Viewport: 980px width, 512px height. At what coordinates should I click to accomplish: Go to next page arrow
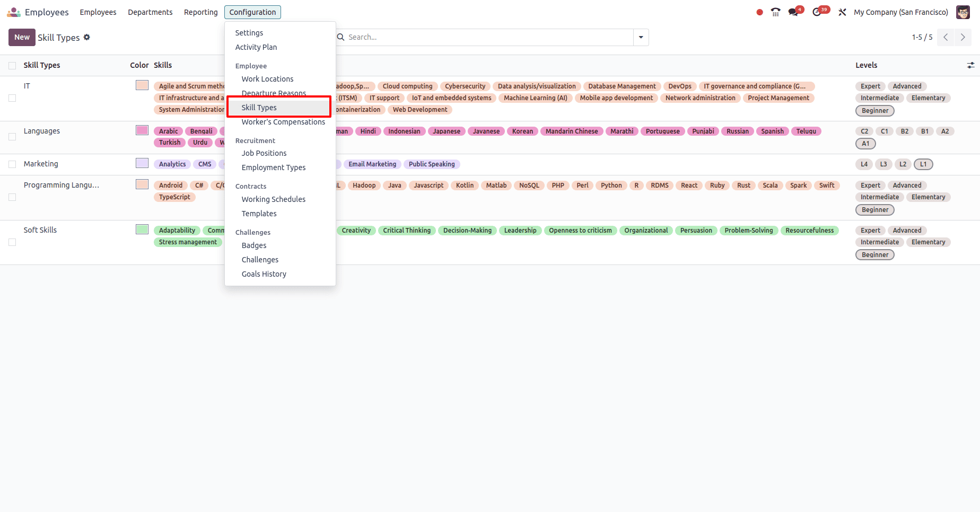click(x=963, y=37)
